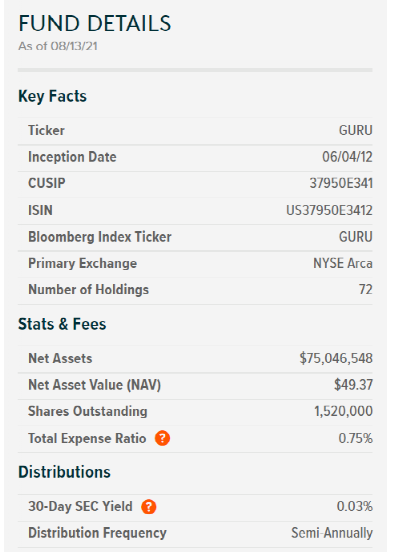Select the ISIN code US37950E3412
Viewport: 414px width, 552px height.
(329, 211)
